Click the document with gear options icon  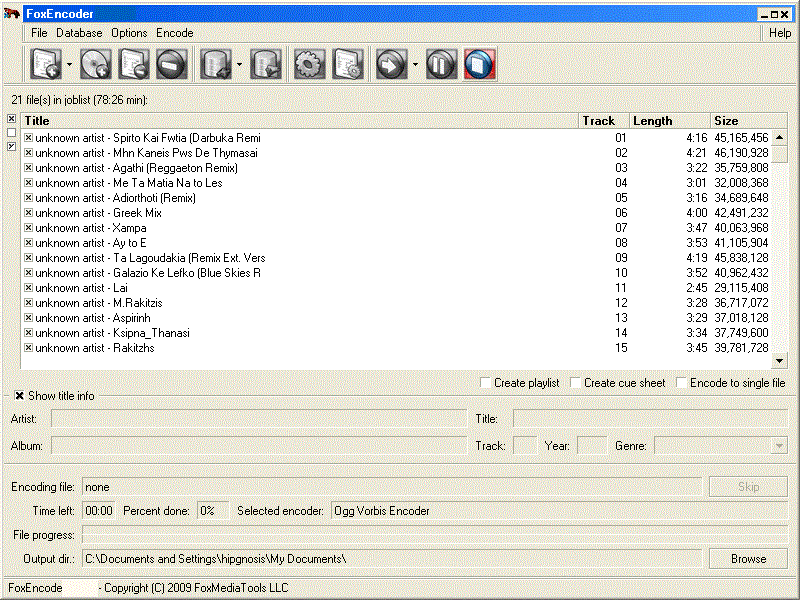click(x=347, y=65)
